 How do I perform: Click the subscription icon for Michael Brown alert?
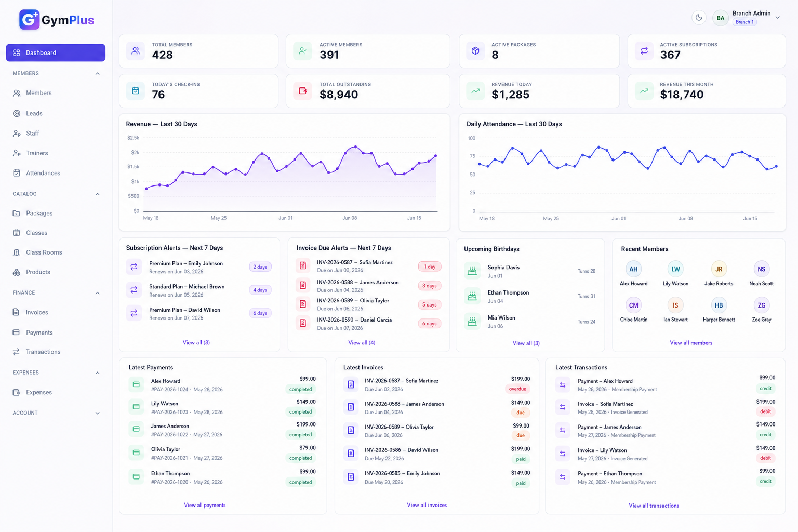(x=134, y=290)
